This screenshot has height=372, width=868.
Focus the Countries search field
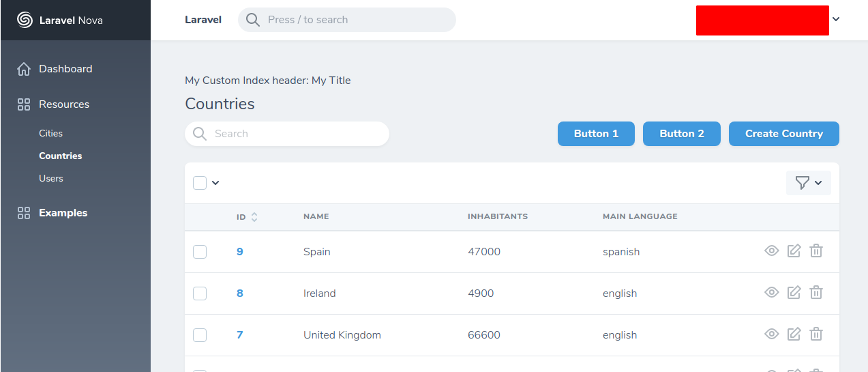pos(293,134)
